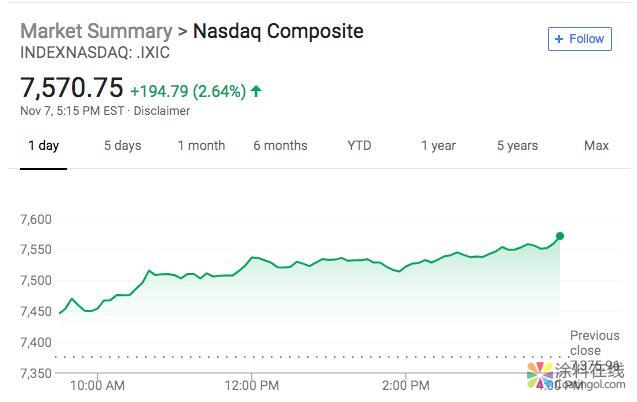The width and height of the screenshot is (637, 402).
Task: Open the Market Summary breadcrumb link
Action: tap(96, 30)
